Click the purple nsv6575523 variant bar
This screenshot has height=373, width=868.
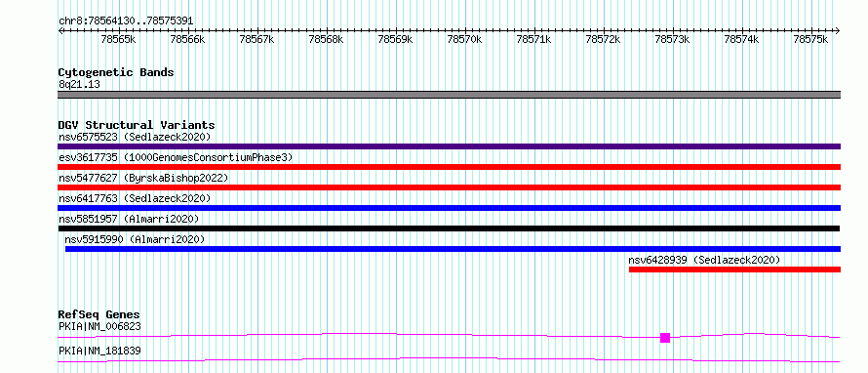tap(449, 146)
